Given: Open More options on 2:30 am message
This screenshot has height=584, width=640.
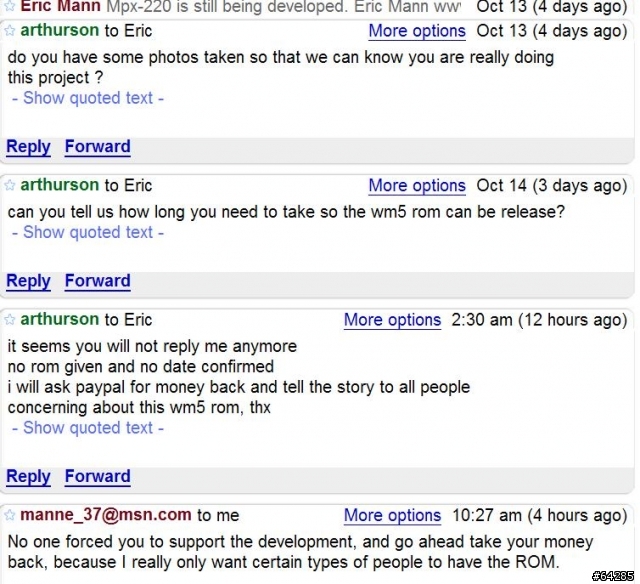Looking at the screenshot, I should pyautogui.click(x=392, y=320).
